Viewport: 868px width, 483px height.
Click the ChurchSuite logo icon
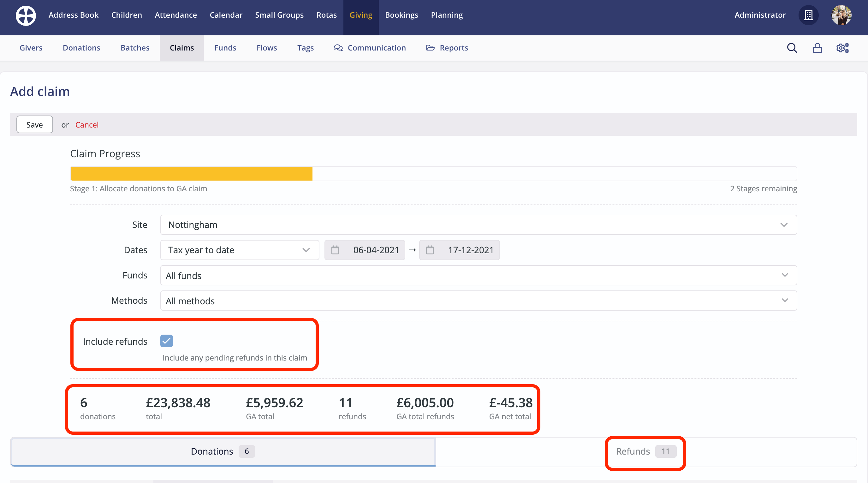26,15
